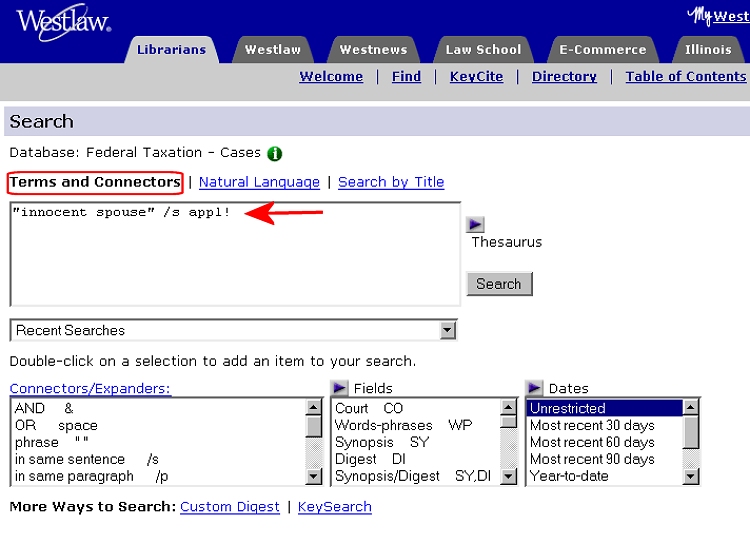Image resolution: width=750 pixels, height=544 pixels.
Task: Select Terms and Connectors search mode
Action: click(x=95, y=182)
